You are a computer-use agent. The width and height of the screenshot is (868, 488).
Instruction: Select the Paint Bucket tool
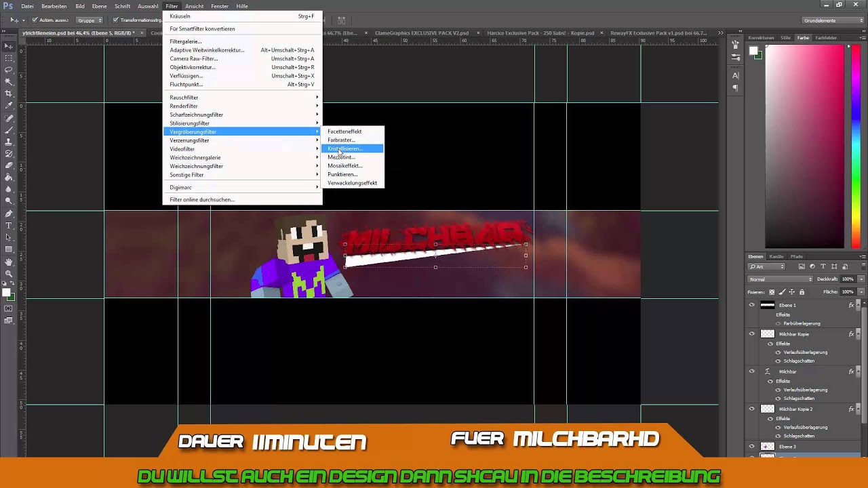8,178
